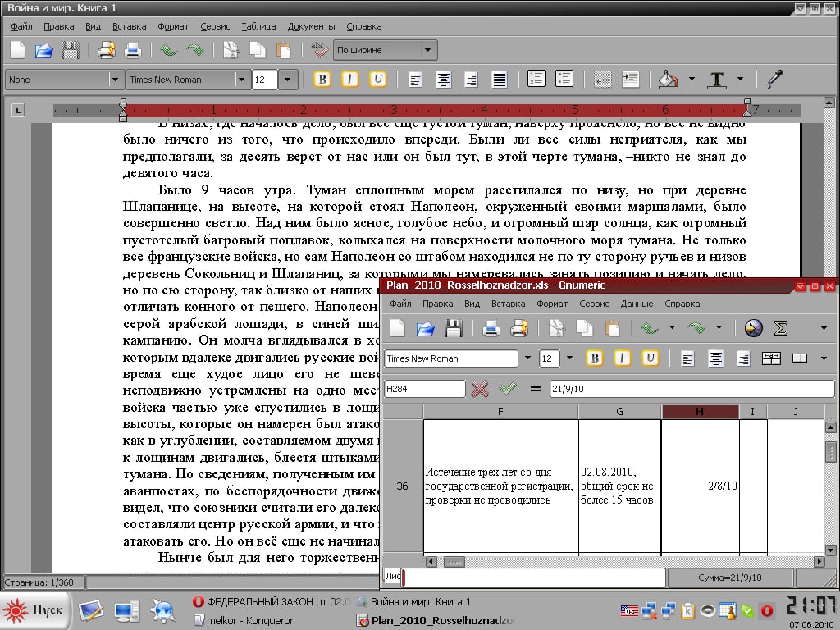Toggle Underline in word processor
The image size is (840, 630).
(x=377, y=80)
